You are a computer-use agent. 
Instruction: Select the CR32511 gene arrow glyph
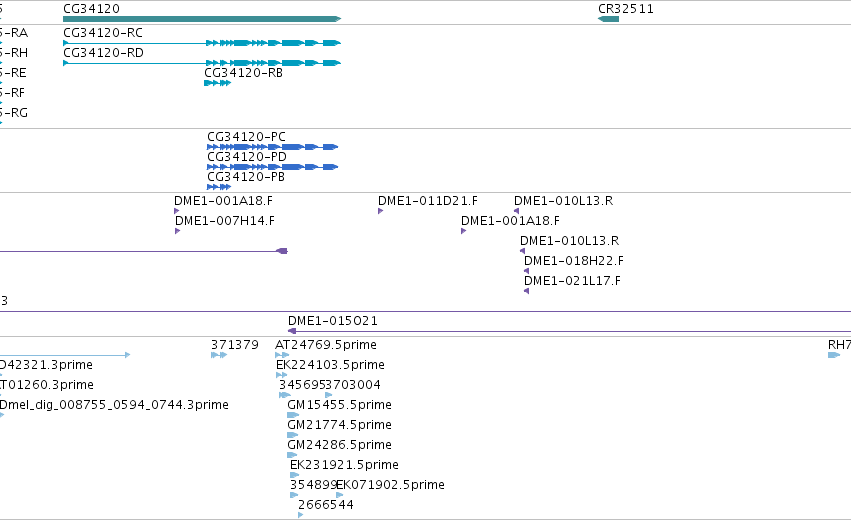tap(608, 19)
